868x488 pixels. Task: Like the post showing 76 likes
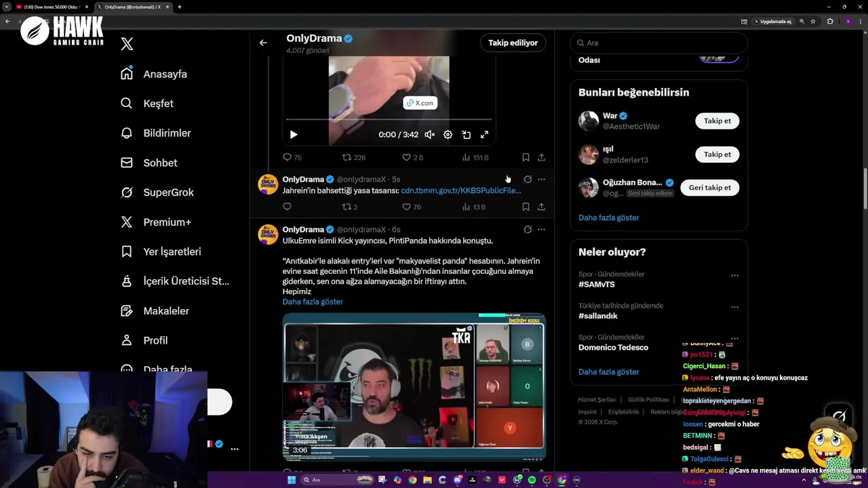tap(407, 207)
